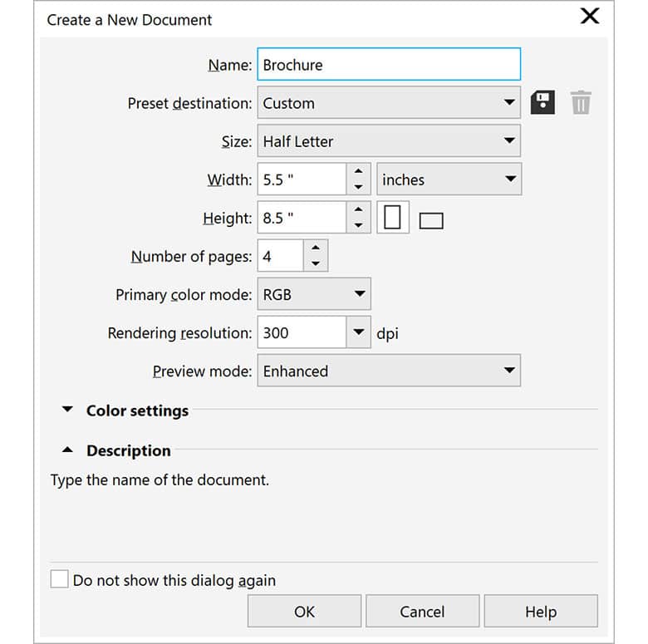Enable Do not show this dialog again
The height and width of the screenshot is (644, 648).
[x=60, y=579]
